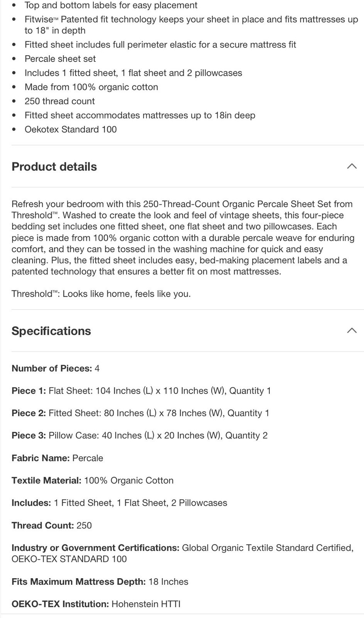
Task: Click the Oekotex Standard 100 bullet
Action: point(71,129)
